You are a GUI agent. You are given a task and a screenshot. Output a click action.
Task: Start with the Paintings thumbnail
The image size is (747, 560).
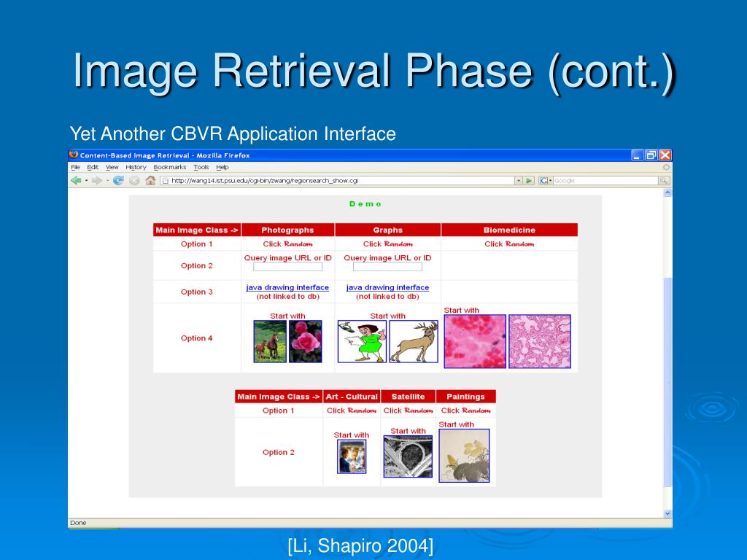point(464,456)
